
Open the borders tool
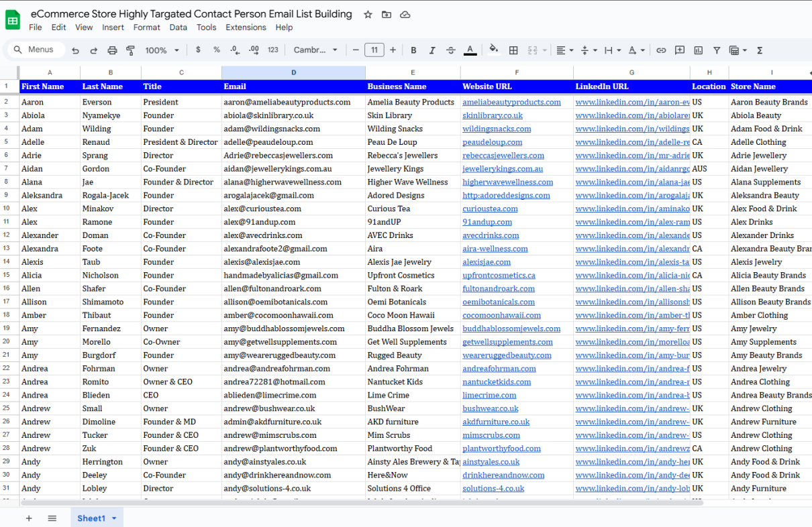click(513, 50)
